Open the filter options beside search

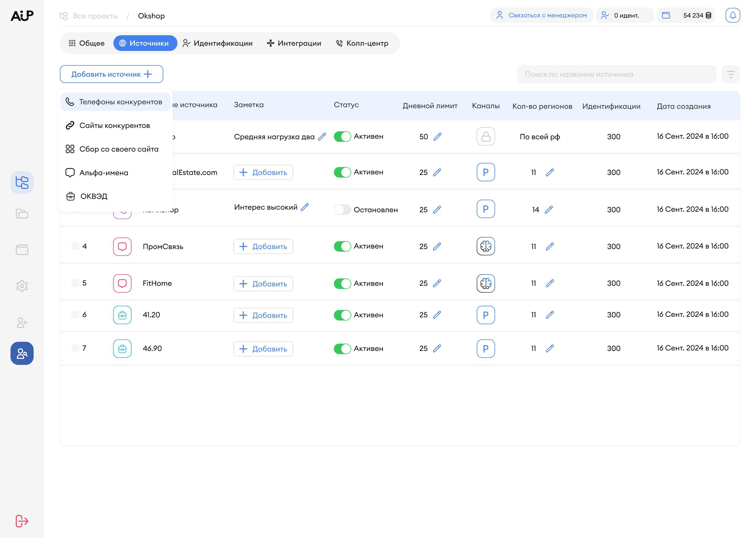pyautogui.click(x=731, y=74)
